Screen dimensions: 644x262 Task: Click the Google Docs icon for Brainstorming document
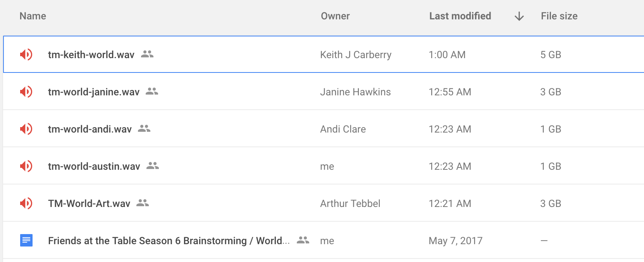point(26,241)
